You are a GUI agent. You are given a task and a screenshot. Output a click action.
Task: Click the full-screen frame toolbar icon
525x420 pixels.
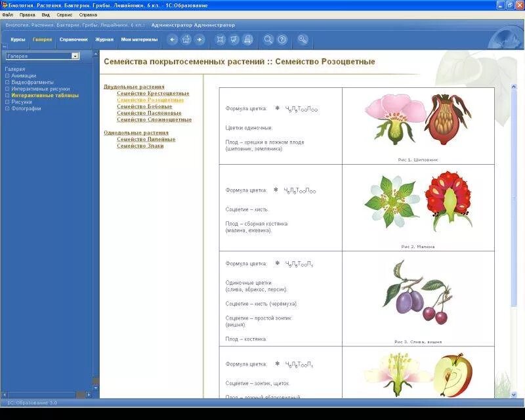pos(220,39)
